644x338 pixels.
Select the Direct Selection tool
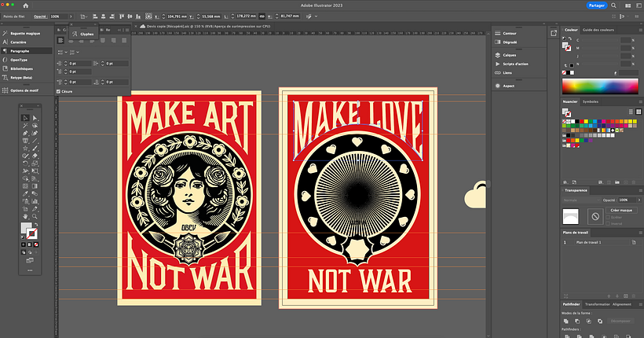35,118
